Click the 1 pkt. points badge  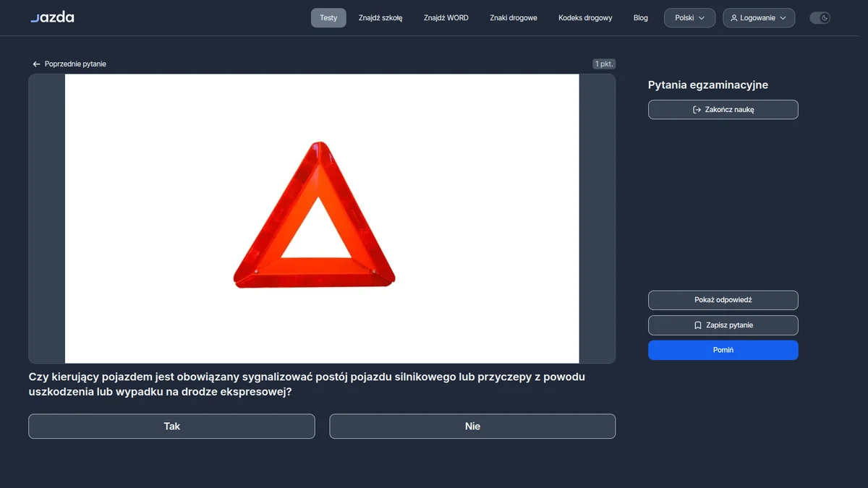[x=604, y=64]
